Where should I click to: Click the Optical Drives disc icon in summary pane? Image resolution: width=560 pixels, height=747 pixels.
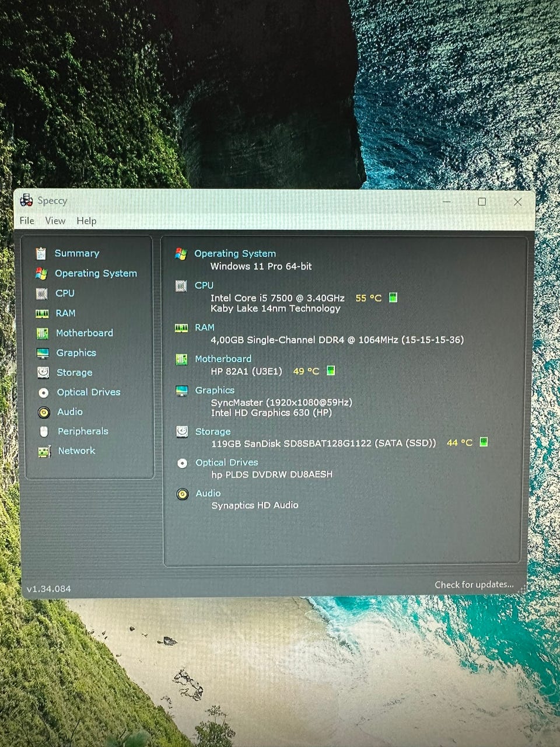[x=183, y=463]
